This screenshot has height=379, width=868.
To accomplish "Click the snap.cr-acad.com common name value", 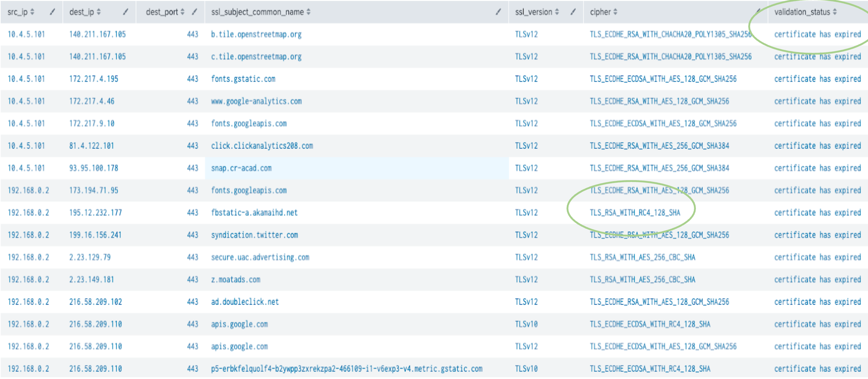I will (x=241, y=168).
